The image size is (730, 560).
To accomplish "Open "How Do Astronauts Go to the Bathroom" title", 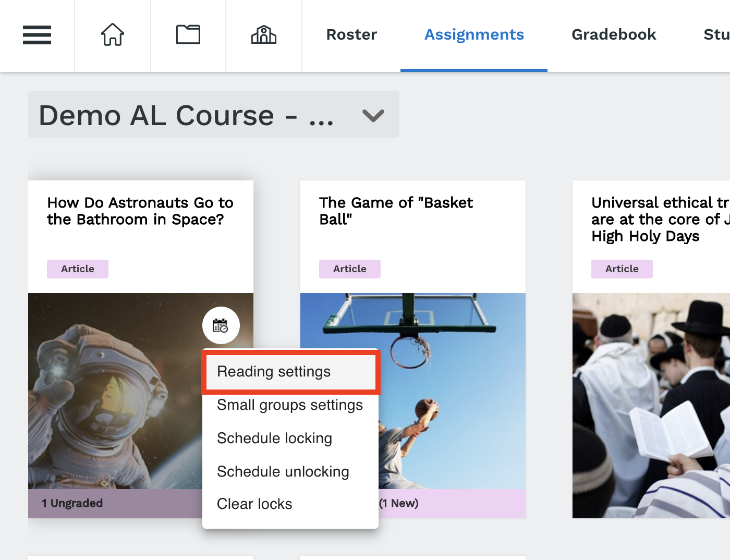I will (x=140, y=211).
